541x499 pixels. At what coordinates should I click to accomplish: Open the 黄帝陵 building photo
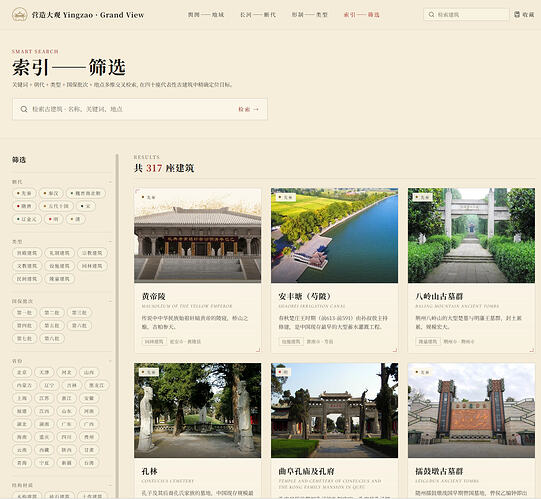[x=197, y=235]
